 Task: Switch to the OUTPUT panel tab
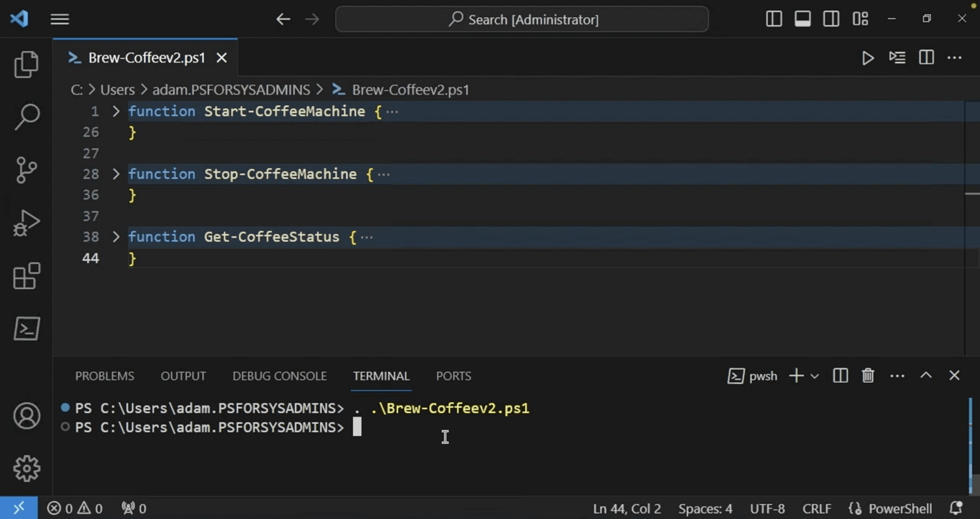(x=183, y=376)
